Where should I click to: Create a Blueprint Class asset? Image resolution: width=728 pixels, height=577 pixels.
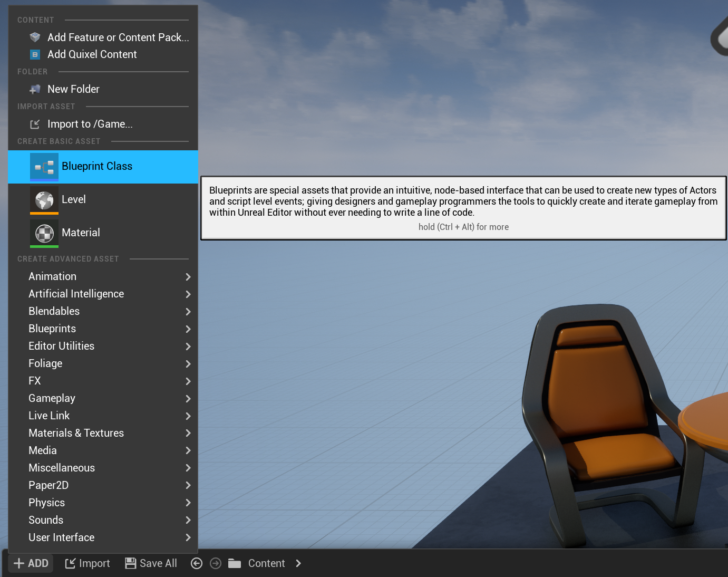103,167
